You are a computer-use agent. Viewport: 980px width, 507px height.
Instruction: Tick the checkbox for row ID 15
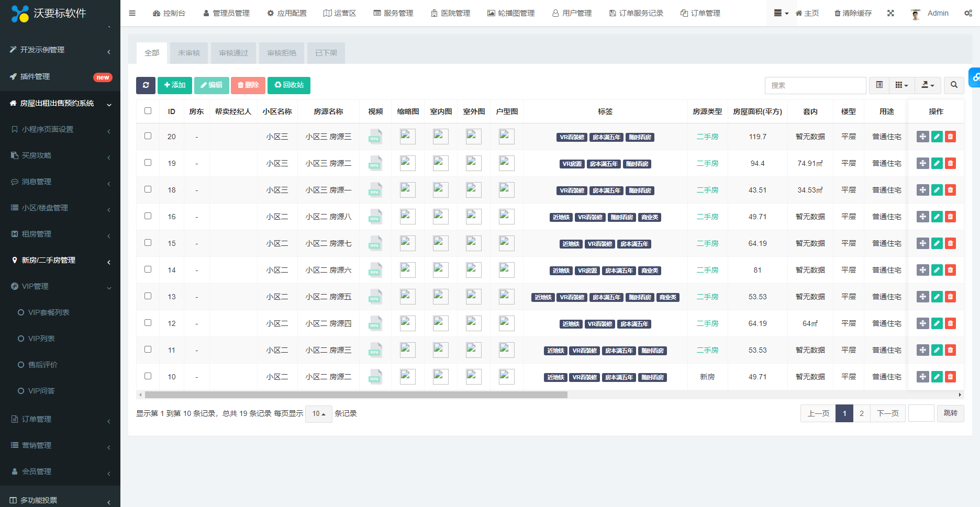click(x=148, y=243)
